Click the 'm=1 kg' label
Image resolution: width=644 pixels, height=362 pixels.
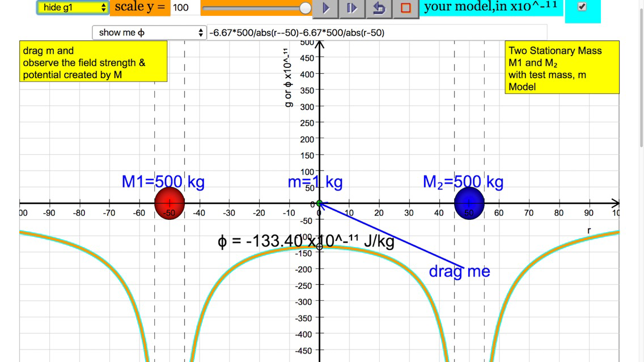point(315,182)
